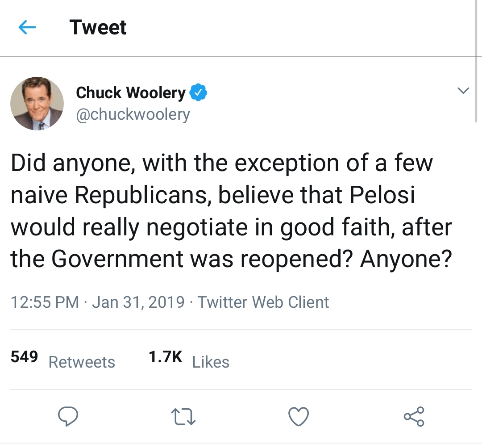
Task: Click the Twitter Web Client source label
Action: tap(263, 302)
